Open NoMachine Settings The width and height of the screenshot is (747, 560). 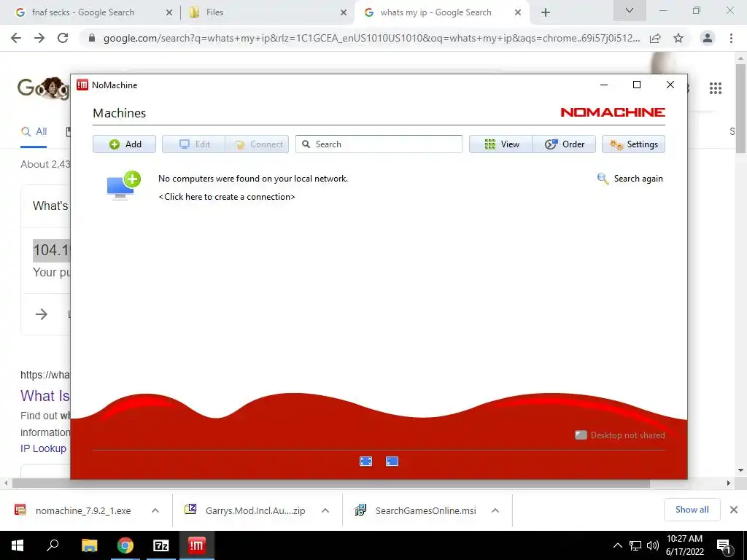click(633, 144)
